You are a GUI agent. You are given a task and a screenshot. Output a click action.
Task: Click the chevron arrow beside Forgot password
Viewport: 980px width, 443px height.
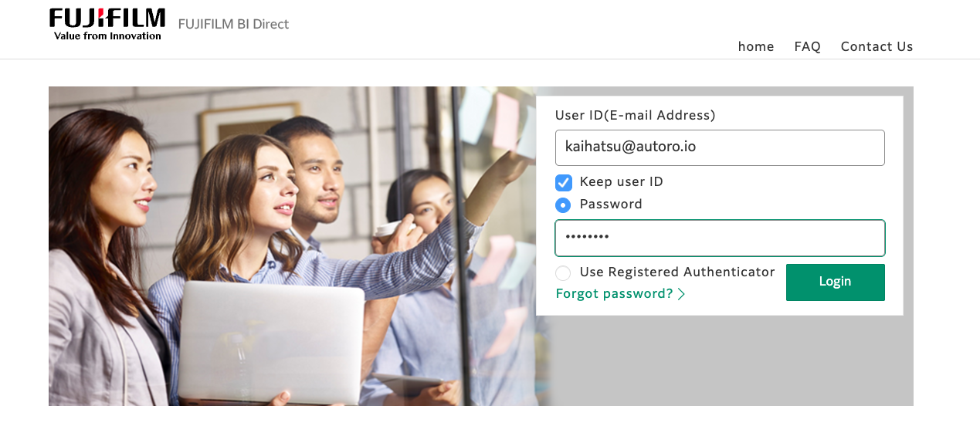[681, 294]
